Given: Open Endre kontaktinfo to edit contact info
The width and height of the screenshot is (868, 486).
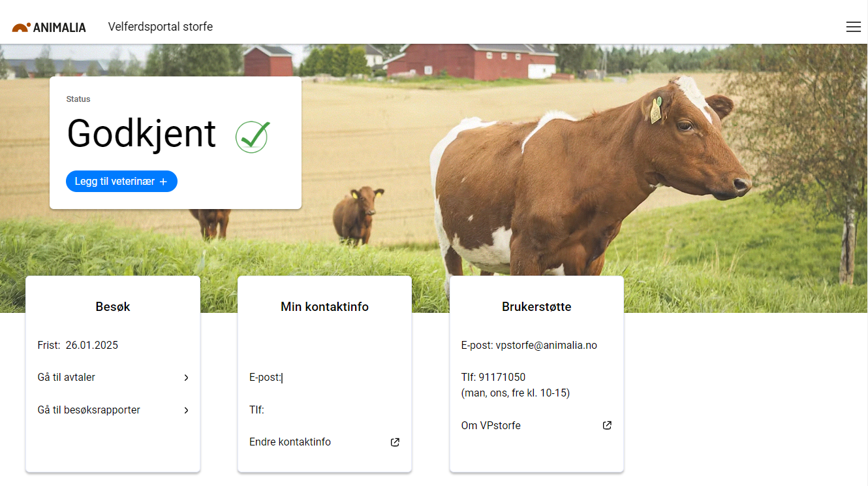Looking at the screenshot, I should coord(324,442).
